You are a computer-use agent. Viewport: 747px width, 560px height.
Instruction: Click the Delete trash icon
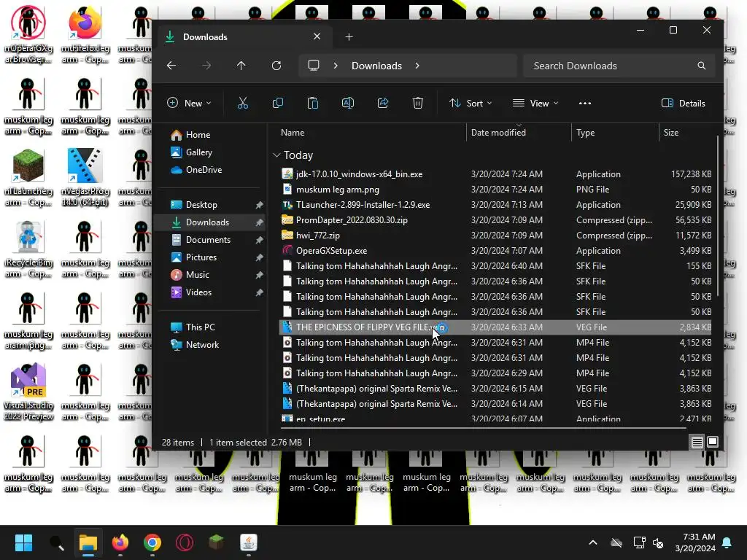(x=418, y=103)
